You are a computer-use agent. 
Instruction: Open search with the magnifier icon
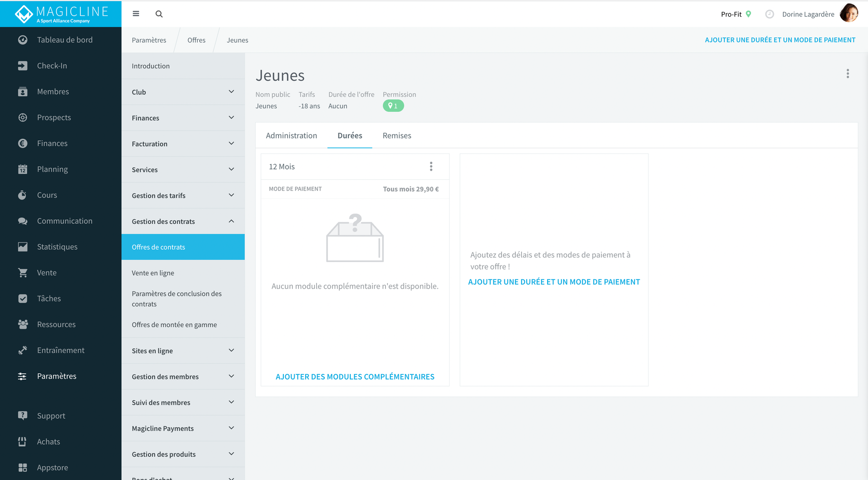pos(159,14)
